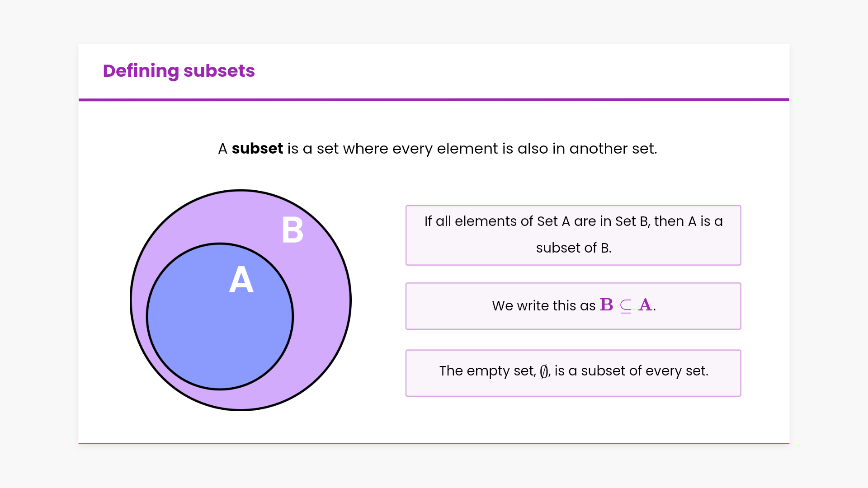Click the purple divider line under the heading

point(434,99)
